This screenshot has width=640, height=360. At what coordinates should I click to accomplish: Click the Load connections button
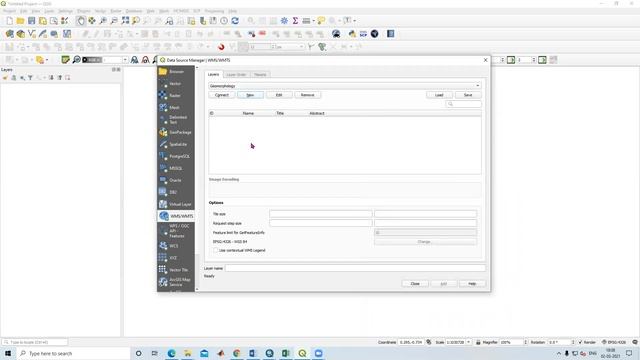point(439,95)
